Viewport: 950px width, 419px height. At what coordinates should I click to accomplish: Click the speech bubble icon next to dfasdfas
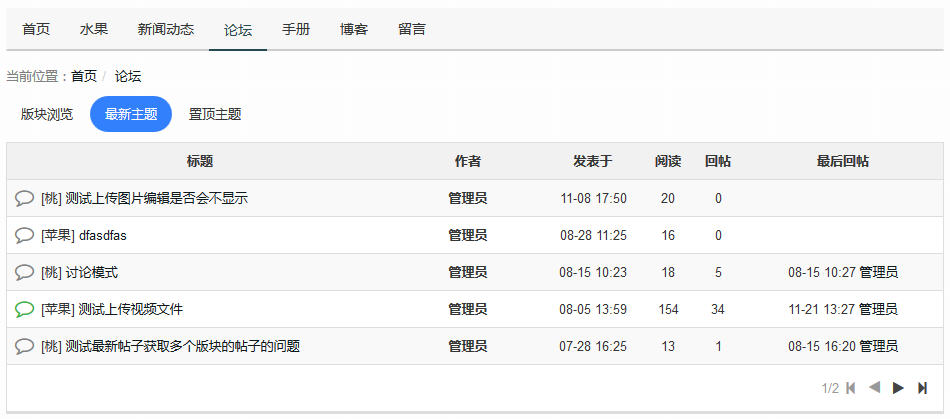(24, 235)
